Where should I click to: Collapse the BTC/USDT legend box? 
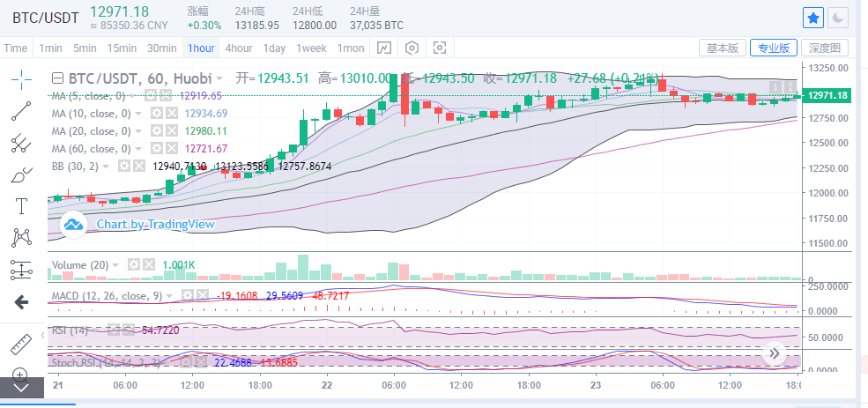click(57, 78)
